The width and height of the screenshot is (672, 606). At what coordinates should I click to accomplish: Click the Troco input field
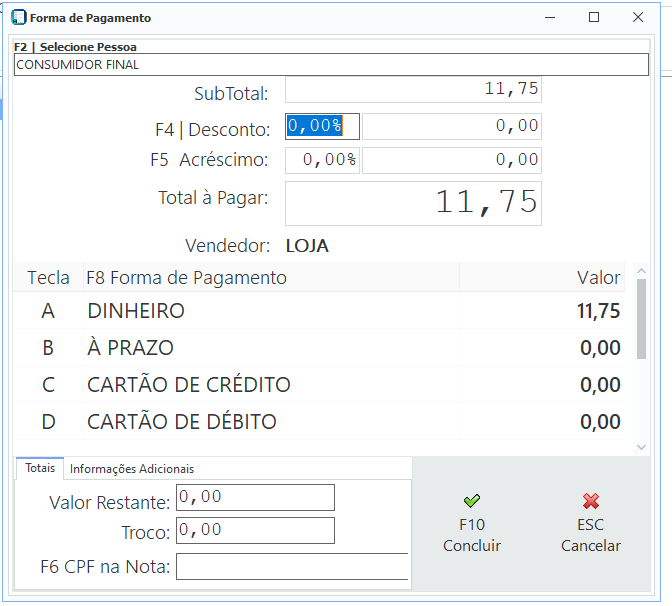[x=255, y=530]
